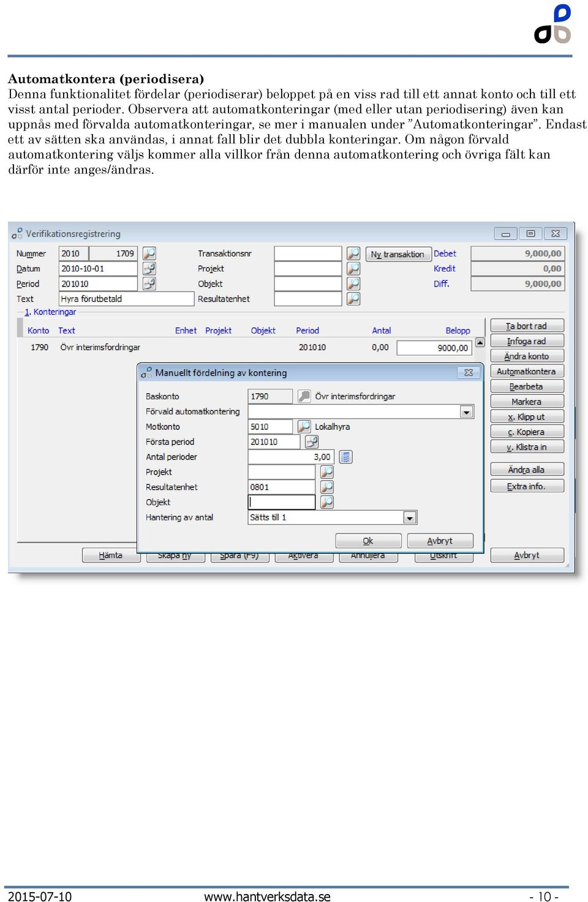
Task: Click the Period column header in grid
Action: pos(307,330)
